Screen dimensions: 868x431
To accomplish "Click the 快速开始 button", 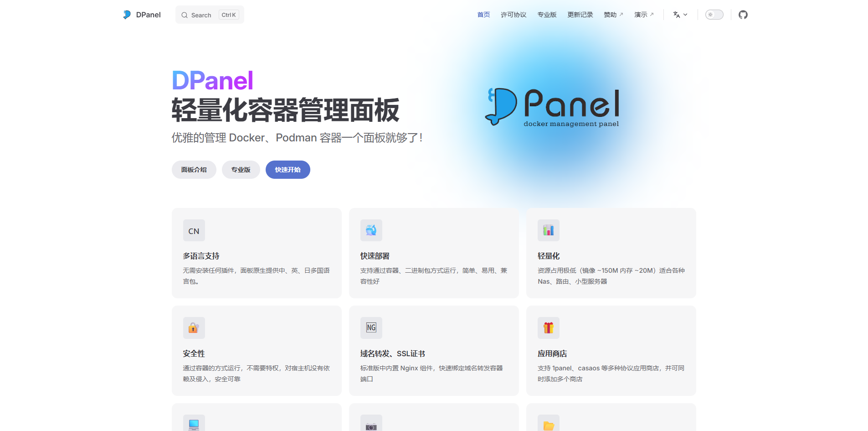I will 288,170.
